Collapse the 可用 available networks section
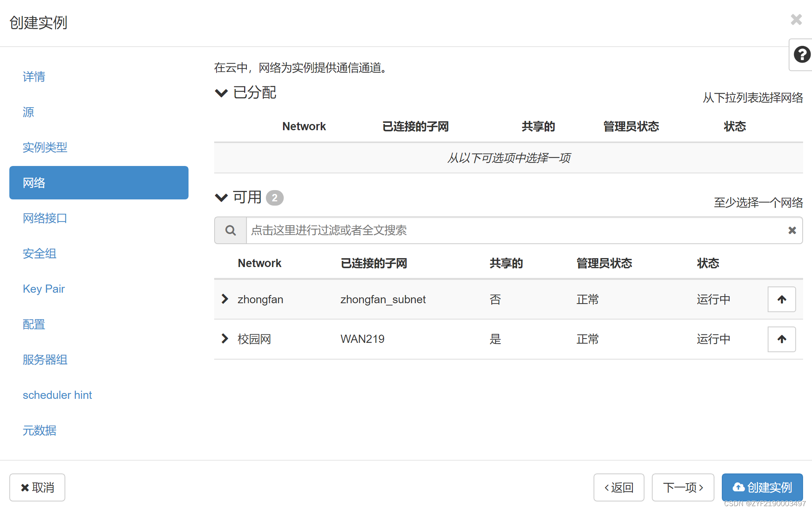 click(x=221, y=197)
